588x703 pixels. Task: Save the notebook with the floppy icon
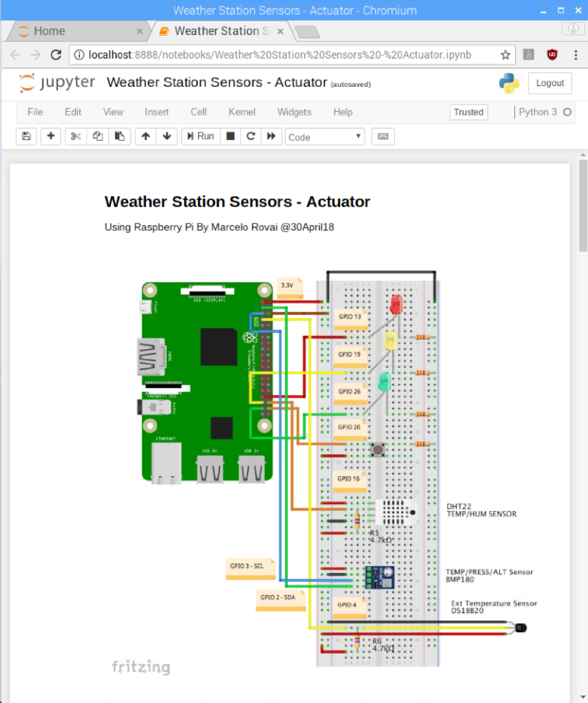point(26,136)
